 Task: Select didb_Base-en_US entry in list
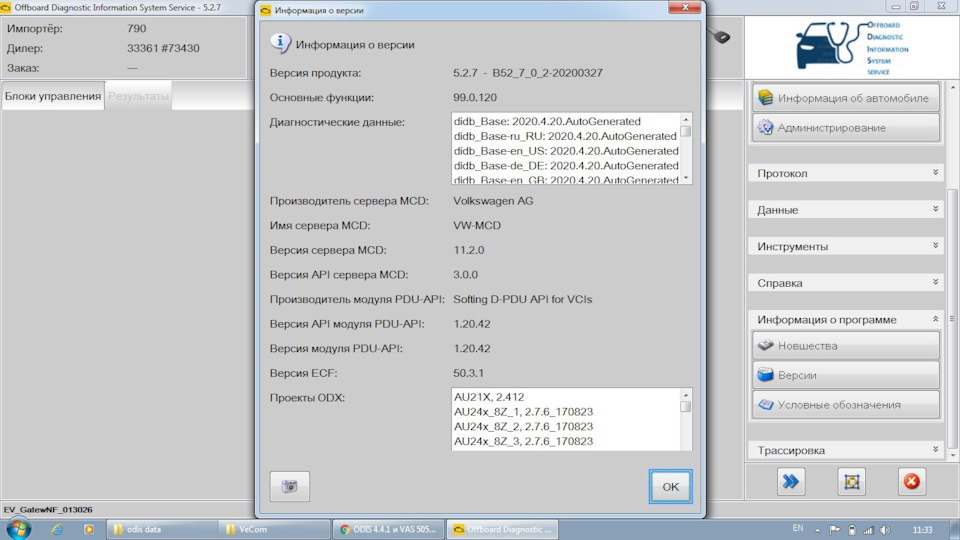point(565,151)
